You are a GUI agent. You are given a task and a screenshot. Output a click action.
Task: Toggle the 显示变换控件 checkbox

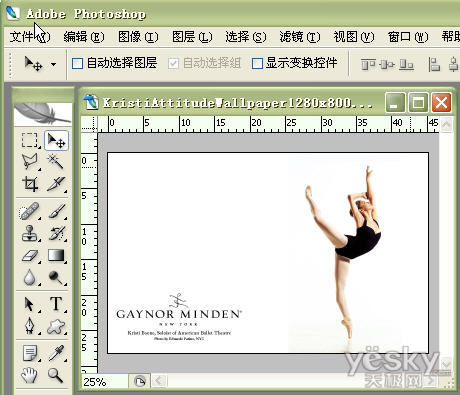[257, 63]
